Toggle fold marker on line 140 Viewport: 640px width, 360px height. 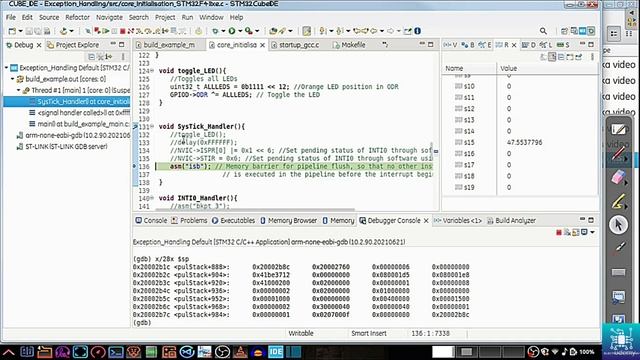(152, 198)
